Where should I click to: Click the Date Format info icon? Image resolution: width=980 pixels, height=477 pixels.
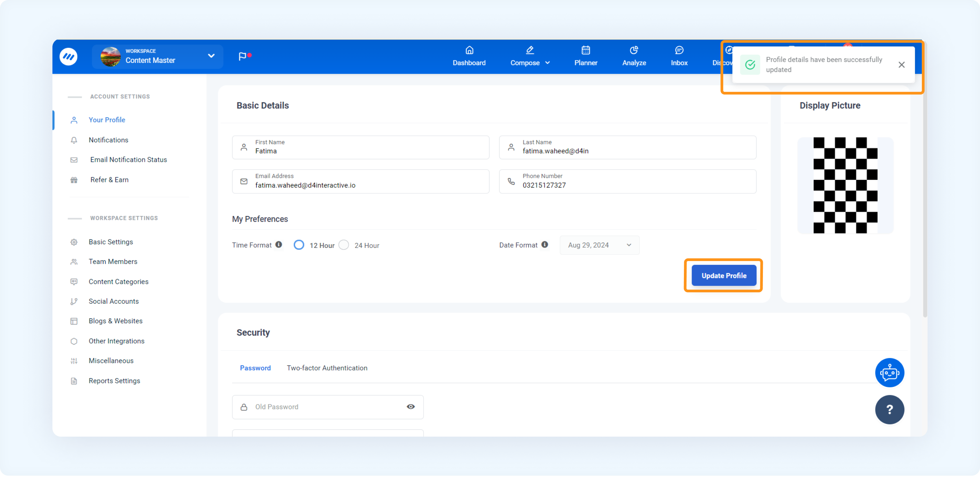click(x=545, y=245)
